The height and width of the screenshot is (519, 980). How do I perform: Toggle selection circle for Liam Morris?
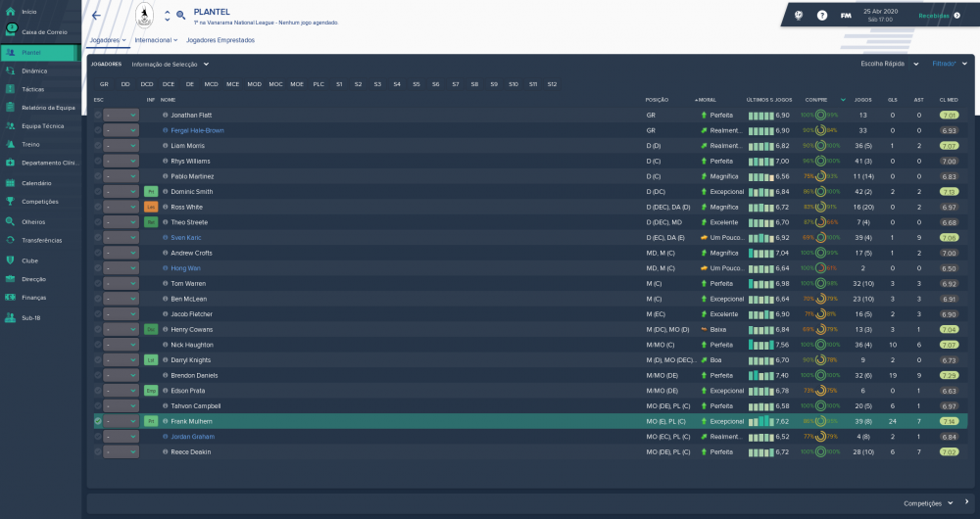(98, 146)
